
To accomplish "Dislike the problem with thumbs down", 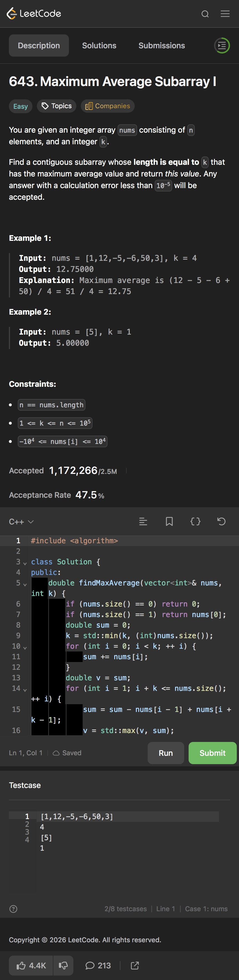I will [63, 966].
